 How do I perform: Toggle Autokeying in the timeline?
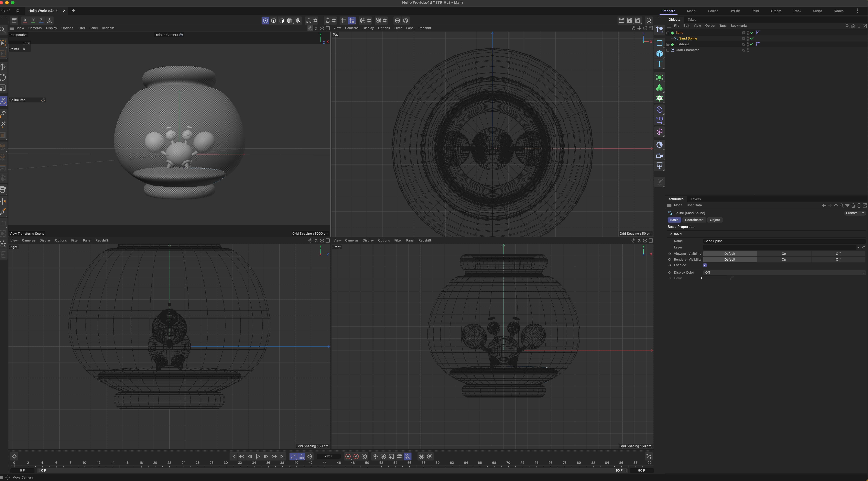(356, 456)
